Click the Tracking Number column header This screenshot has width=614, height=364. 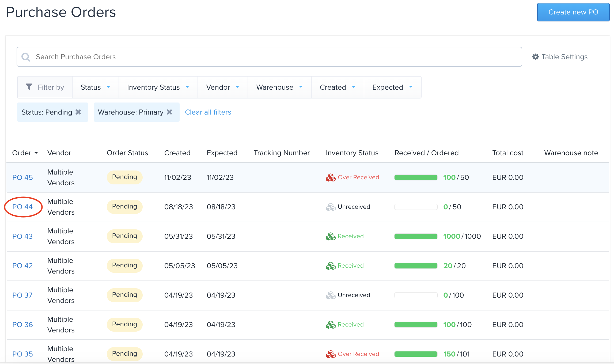(x=282, y=153)
